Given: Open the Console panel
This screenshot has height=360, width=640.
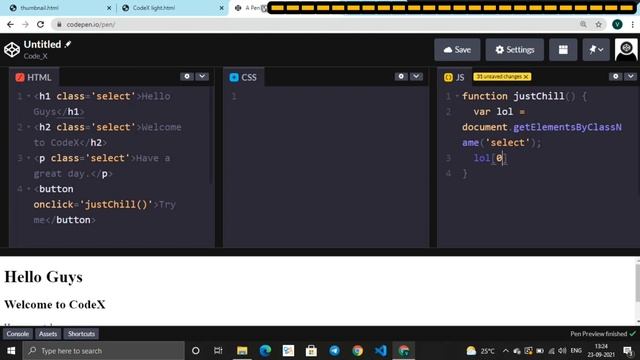Looking at the screenshot, I should pyautogui.click(x=18, y=334).
